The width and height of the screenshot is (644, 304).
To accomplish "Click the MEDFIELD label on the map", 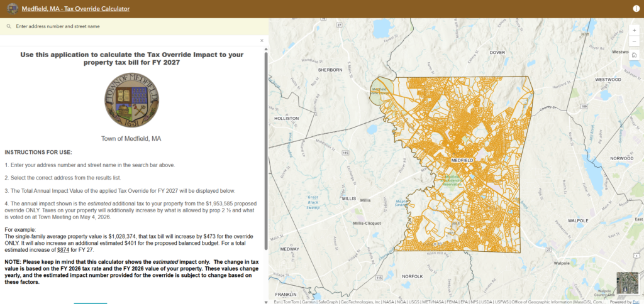I will [x=462, y=161].
